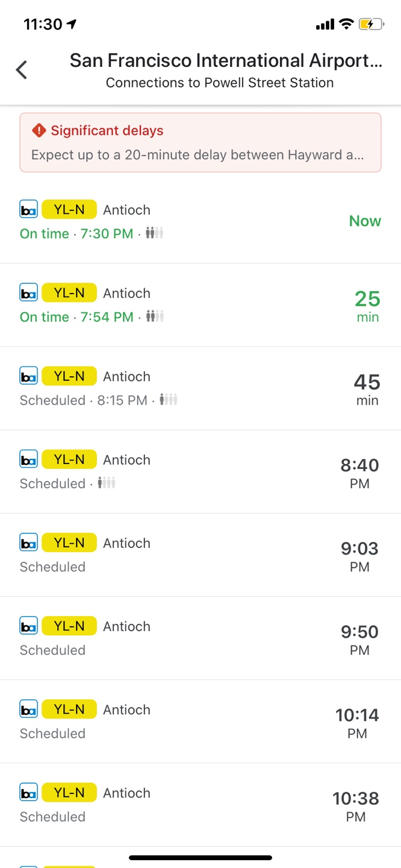Tap BART logo on the 7:54 PM departure
The height and width of the screenshot is (868, 401).
[x=28, y=293]
